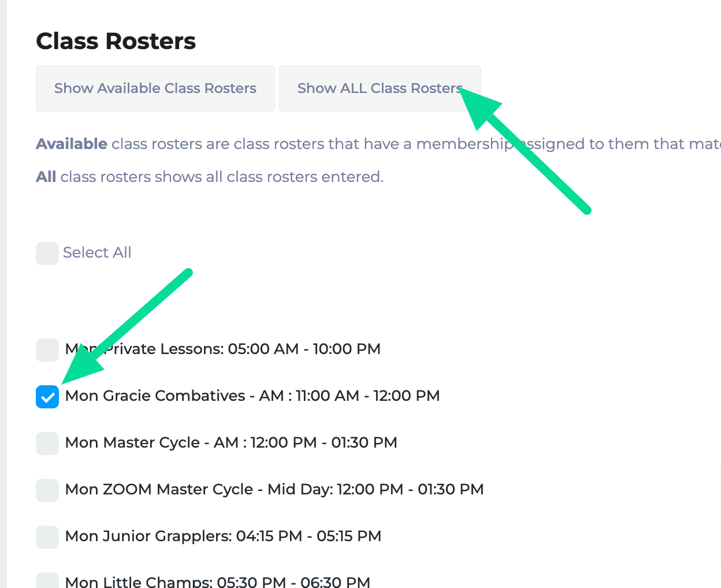
Task: Click the Show Available Class Rosters button
Action: point(155,88)
